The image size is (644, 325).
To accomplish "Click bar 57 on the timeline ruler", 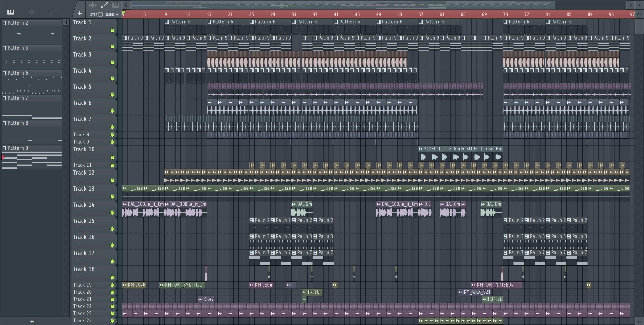I will coord(421,15).
